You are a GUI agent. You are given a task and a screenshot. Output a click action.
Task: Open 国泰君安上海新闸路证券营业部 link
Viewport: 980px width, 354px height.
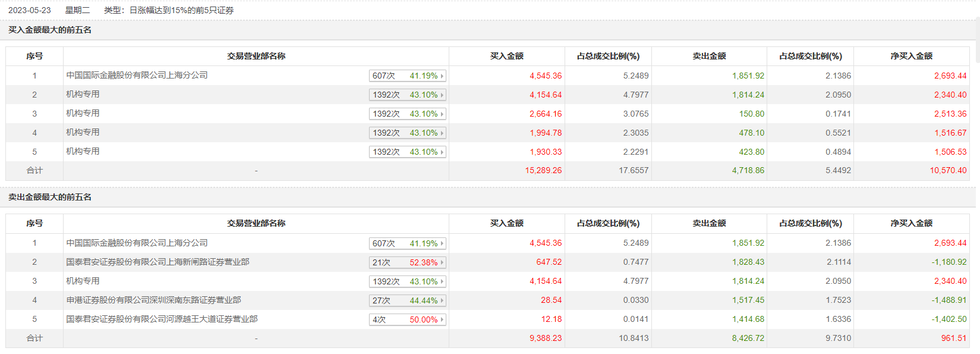click(157, 262)
